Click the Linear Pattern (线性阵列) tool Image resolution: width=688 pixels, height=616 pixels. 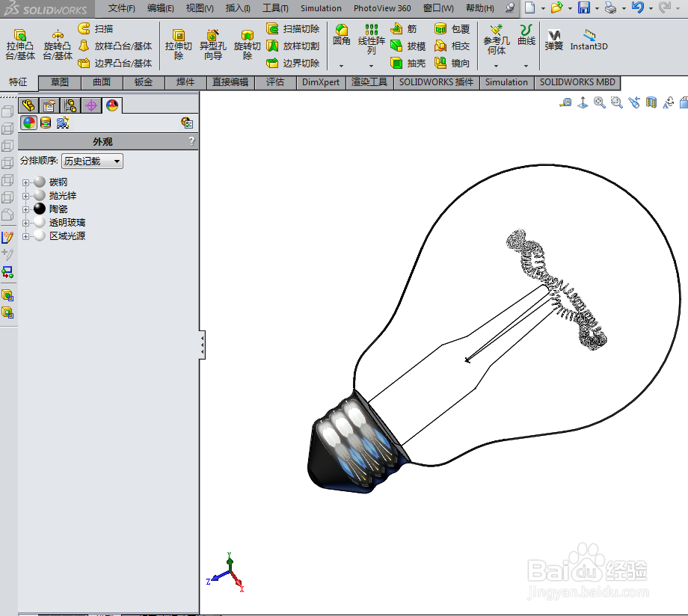click(371, 40)
